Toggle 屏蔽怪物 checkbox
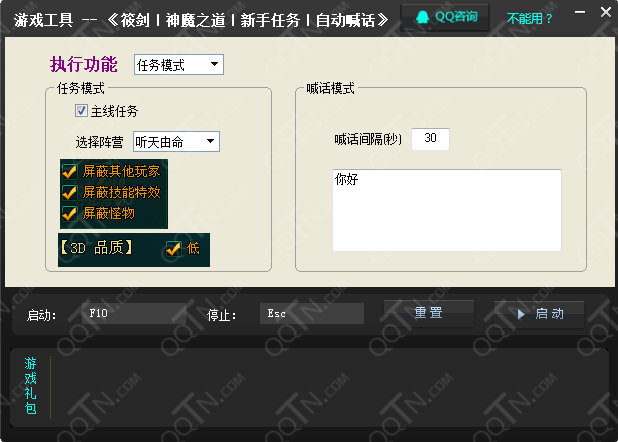Screen dimensions: 618x442 70,213
